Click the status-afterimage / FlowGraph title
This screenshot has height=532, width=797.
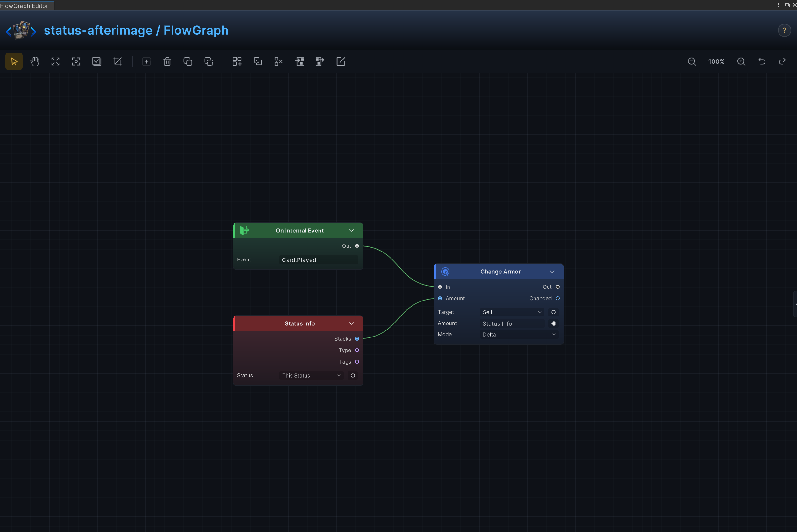(x=136, y=30)
